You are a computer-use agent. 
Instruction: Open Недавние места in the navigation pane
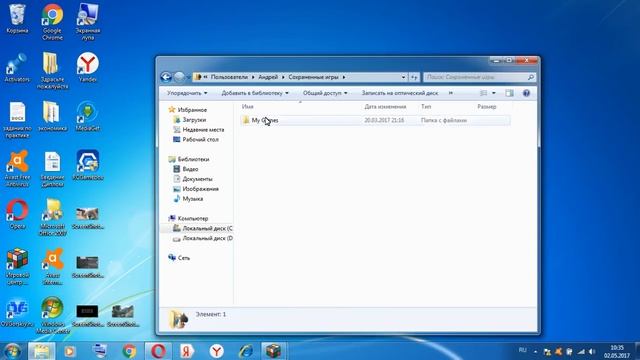203,129
